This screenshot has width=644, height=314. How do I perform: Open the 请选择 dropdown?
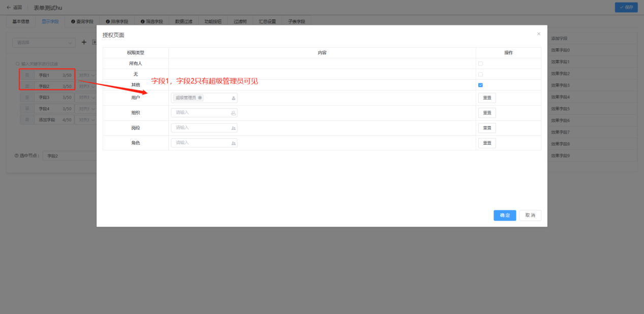(44, 43)
